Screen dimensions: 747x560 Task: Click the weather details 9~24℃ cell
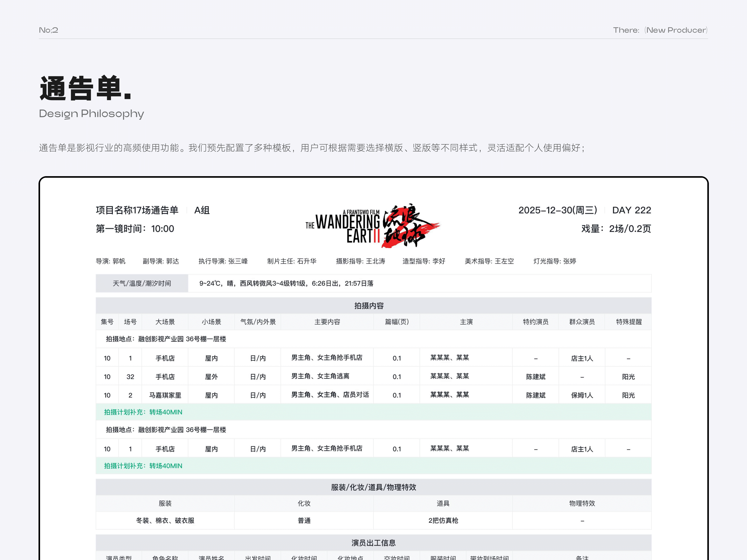tap(419, 283)
